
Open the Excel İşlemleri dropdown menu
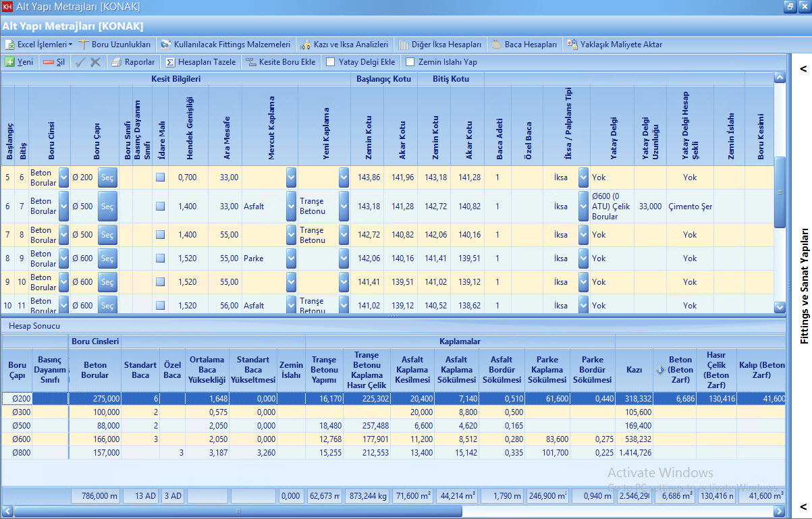[x=39, y=45]
